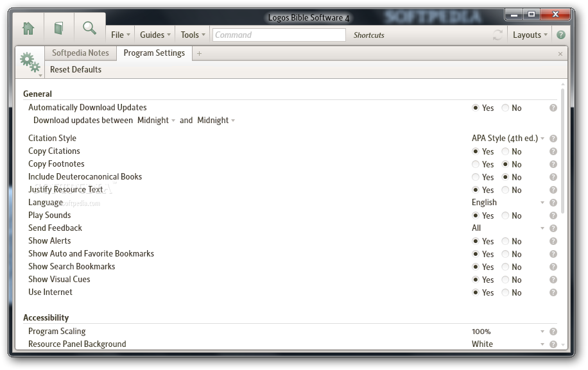Open help for Use Internet

[553, 292]
